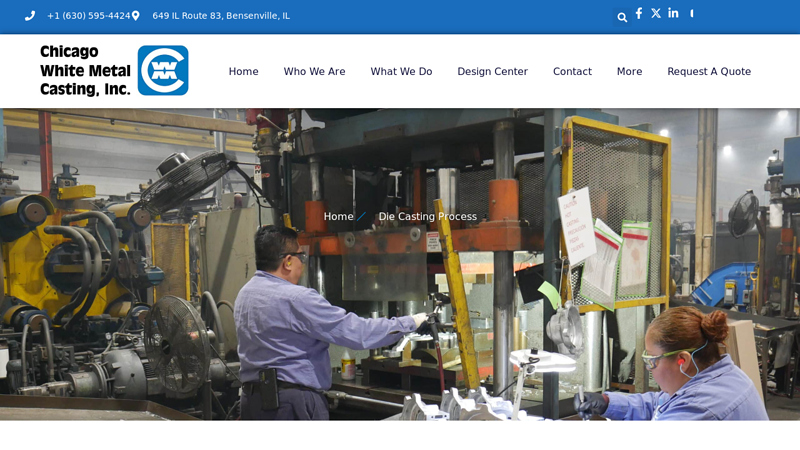The width and height of the screenshot is (800, 450).
Task: Call the +1 (630) 595-4424 number
Action: [x=89, y=16]
